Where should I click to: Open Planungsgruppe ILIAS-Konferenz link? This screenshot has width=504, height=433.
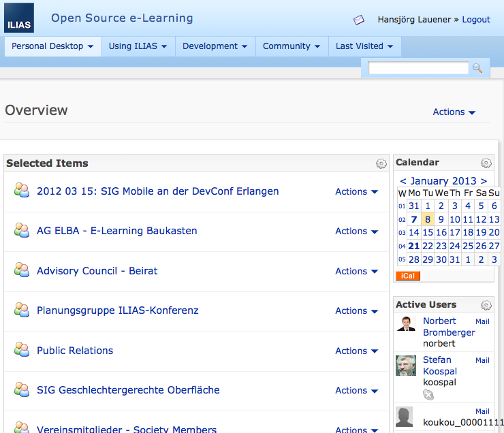pos(118,310)
